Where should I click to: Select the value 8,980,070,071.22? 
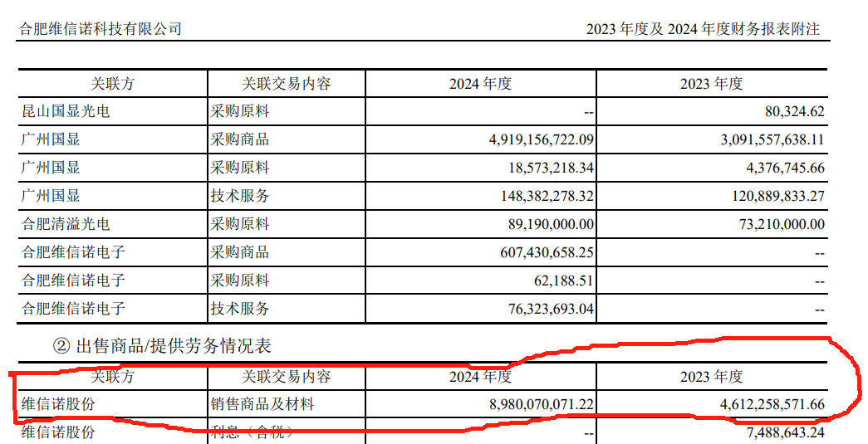click(542, 405)
